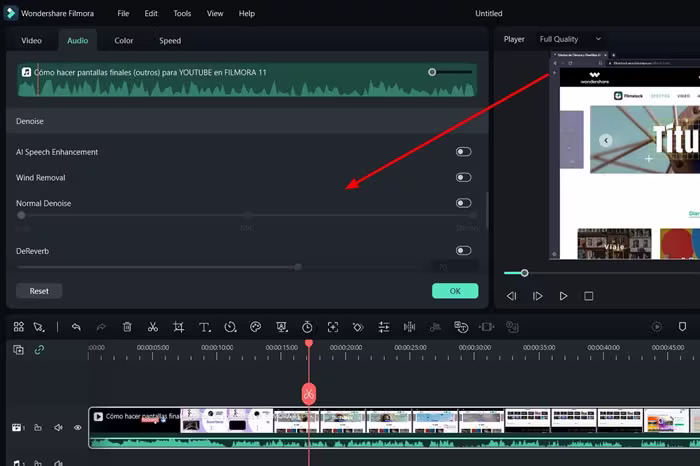Click the add track icon
The height and width of the screenshot is (466, 700).
pyautogui.click(x=18, y=350)
